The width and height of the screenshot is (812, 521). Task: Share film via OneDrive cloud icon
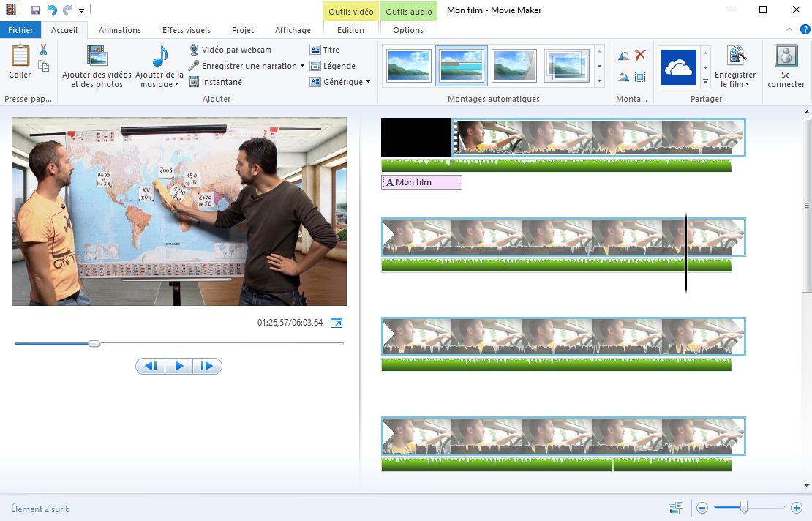tap(678, 67)
